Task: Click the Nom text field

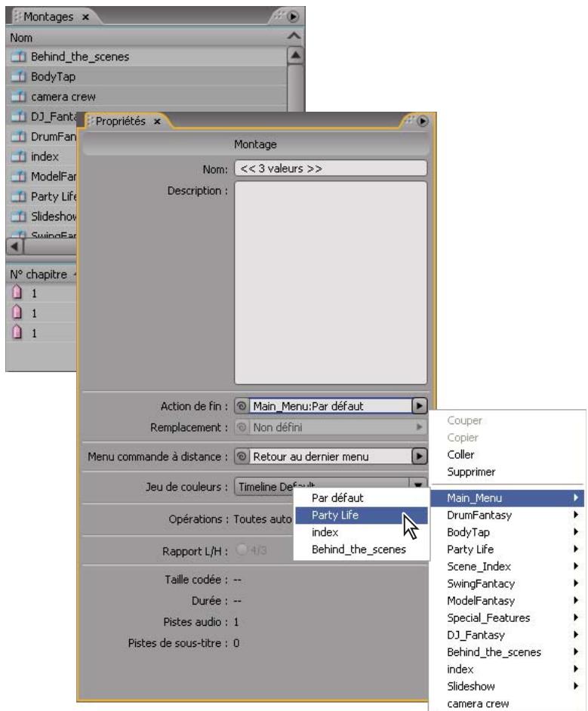Action: 331,168
